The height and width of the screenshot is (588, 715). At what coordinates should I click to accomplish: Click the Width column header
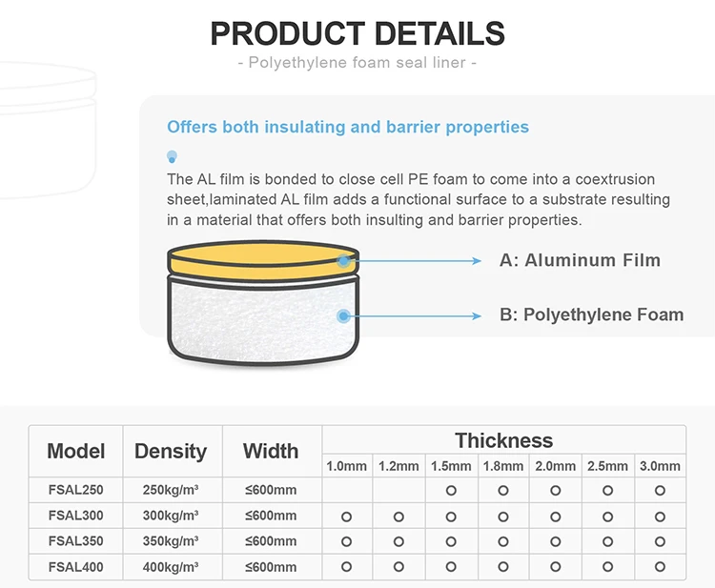tap(271, 451)
